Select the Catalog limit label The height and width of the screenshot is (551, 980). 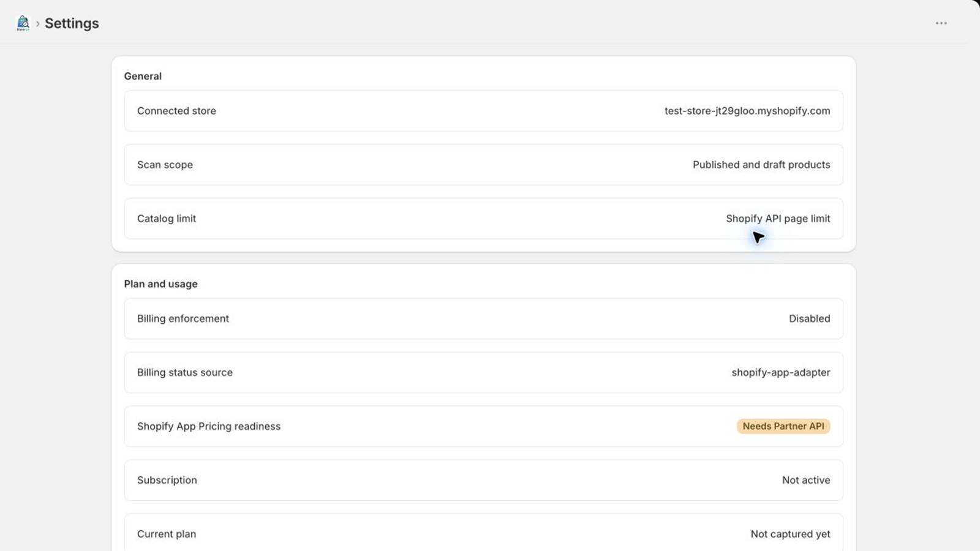pos(167,219)
